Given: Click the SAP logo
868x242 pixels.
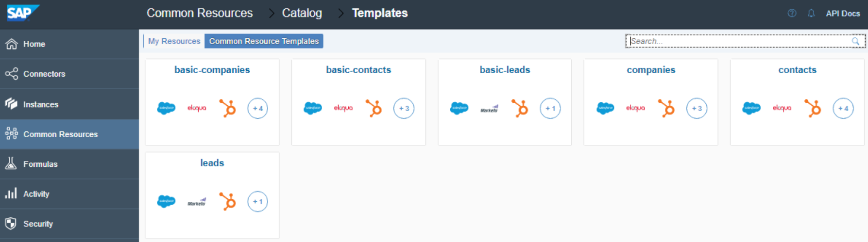Looking at the screenshot, I should [22, 13].
